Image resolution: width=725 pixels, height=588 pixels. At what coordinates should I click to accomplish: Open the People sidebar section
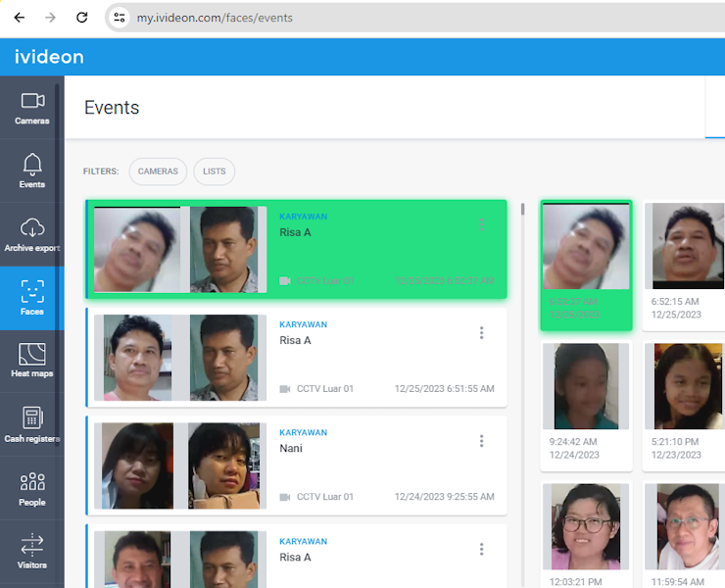coord(32,488)
